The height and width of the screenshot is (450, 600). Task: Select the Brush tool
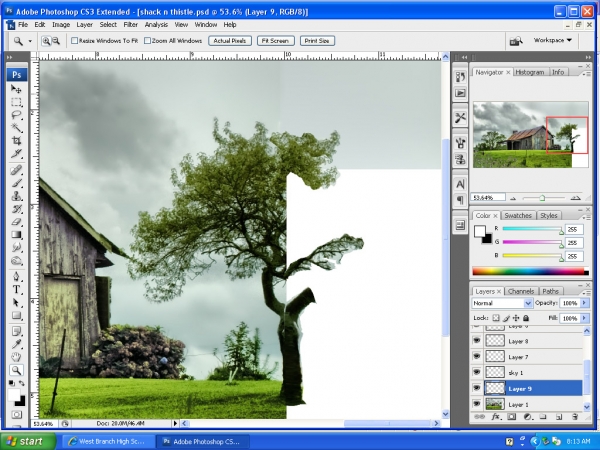click(x=16, y=183)
